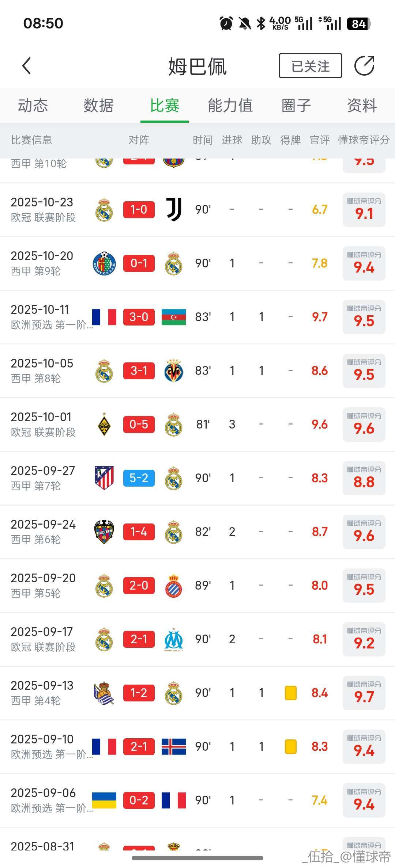This screenshot has height=868, width=395.
Task: Tap the Azerbaijan flag icon
Action: 174,317
